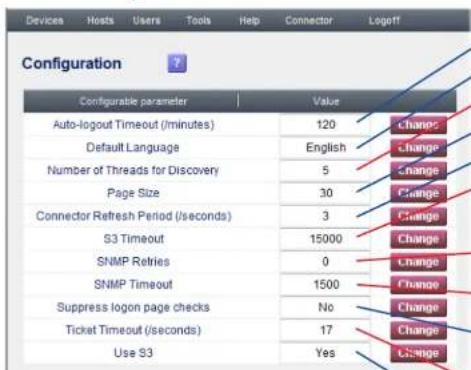The height and width of the screenshot is (370, 471).
Task: Change the Ticket Timeout value
Action: [x=418, y=330]
